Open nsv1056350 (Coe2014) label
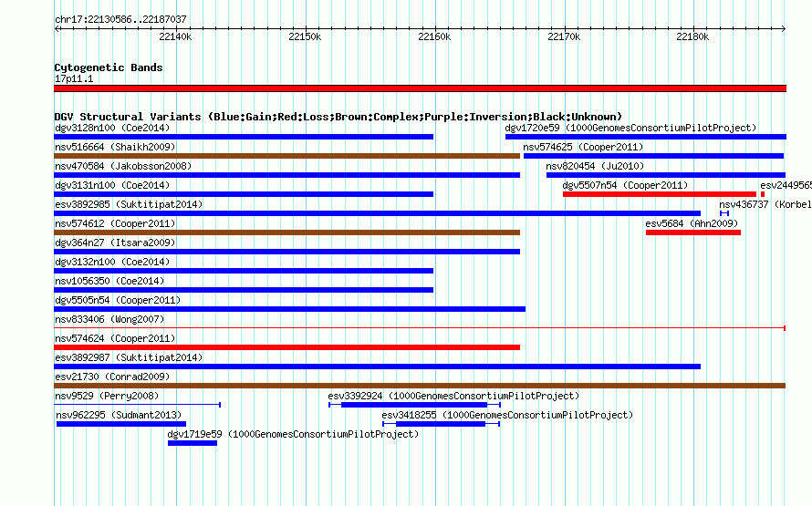The image size is (812, 506). pos(109,281)
